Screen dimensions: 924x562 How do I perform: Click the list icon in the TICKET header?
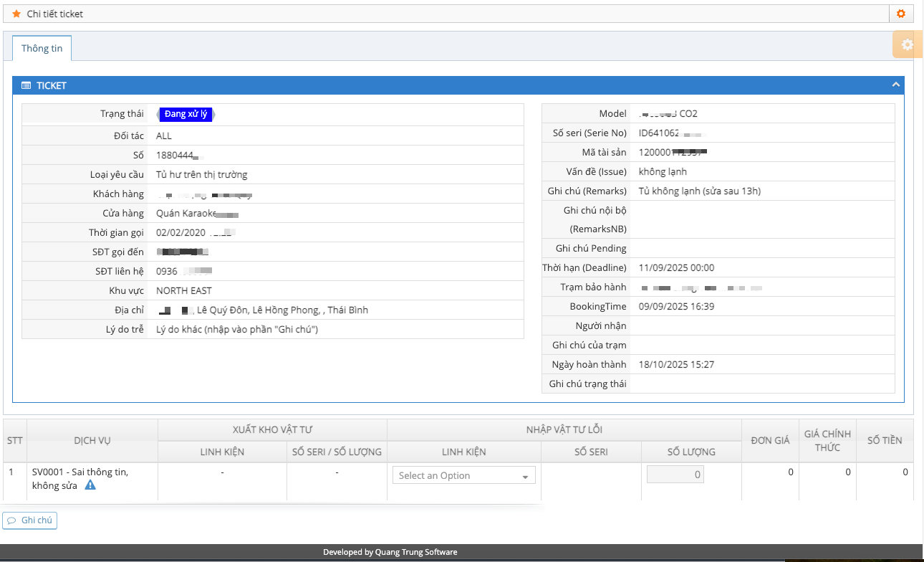pos(27,85)
